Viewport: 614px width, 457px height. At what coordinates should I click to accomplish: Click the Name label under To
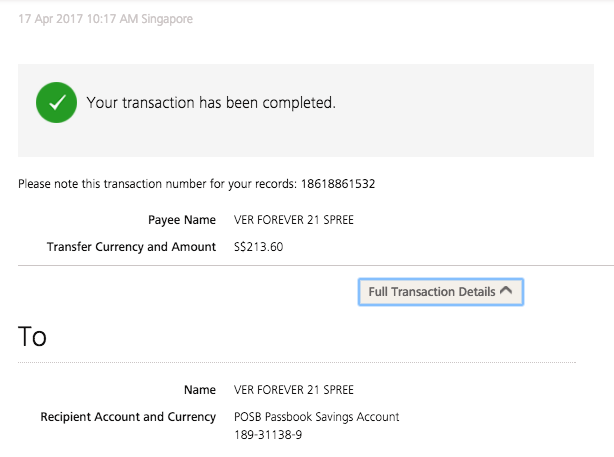coord(200,390)
